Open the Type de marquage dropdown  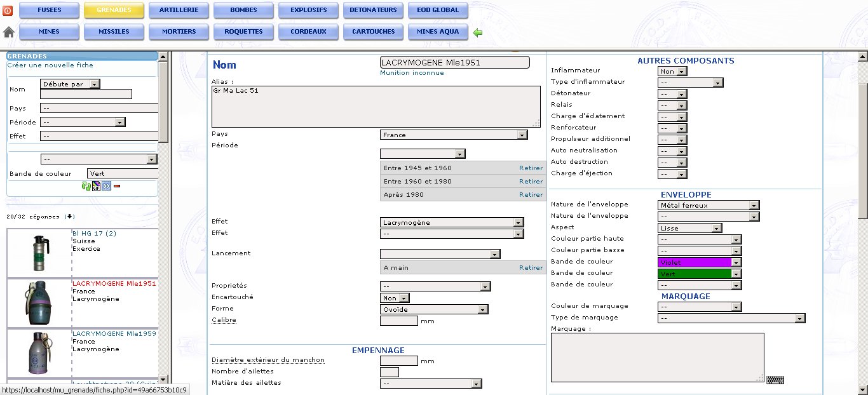click(x=731, y=319)
